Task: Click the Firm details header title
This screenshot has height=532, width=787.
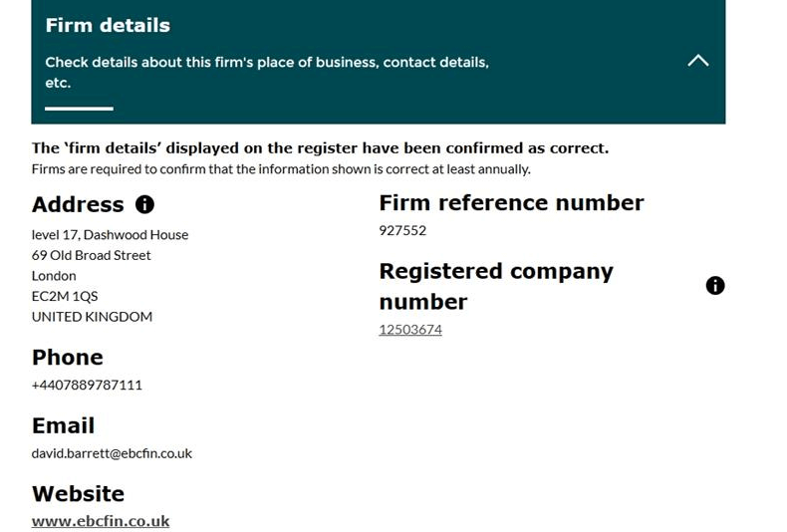Action: point(108,25)
